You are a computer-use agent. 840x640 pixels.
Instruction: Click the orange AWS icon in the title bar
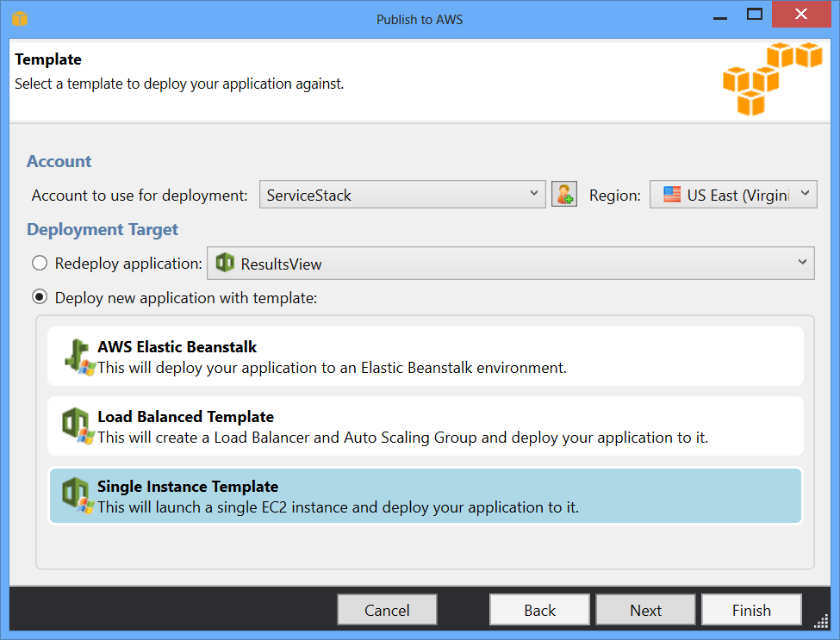click(19, 17)
